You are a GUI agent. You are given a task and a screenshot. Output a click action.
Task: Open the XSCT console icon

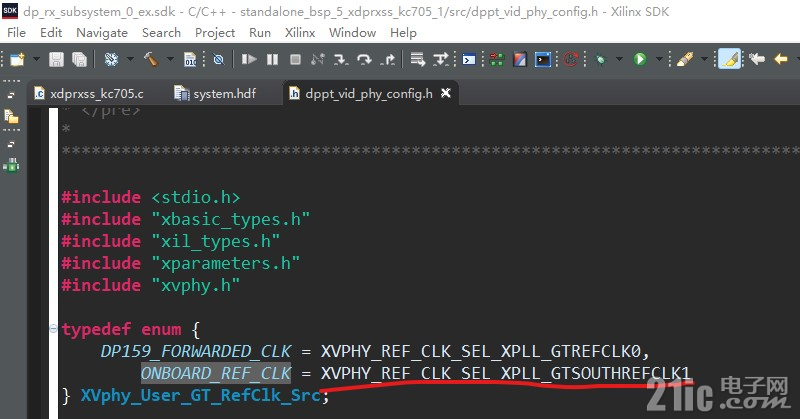(x=543, y=60)
